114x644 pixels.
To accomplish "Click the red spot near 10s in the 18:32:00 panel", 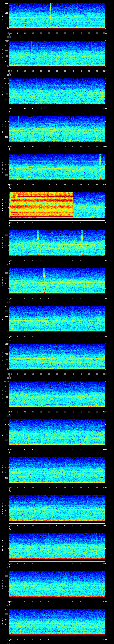I will click(25, 141).
